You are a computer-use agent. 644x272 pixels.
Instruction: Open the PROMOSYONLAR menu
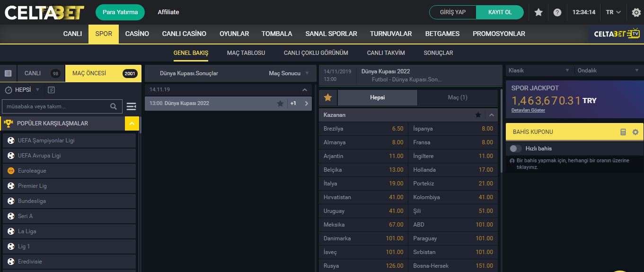pyautogui.click(x=499, y=34)
